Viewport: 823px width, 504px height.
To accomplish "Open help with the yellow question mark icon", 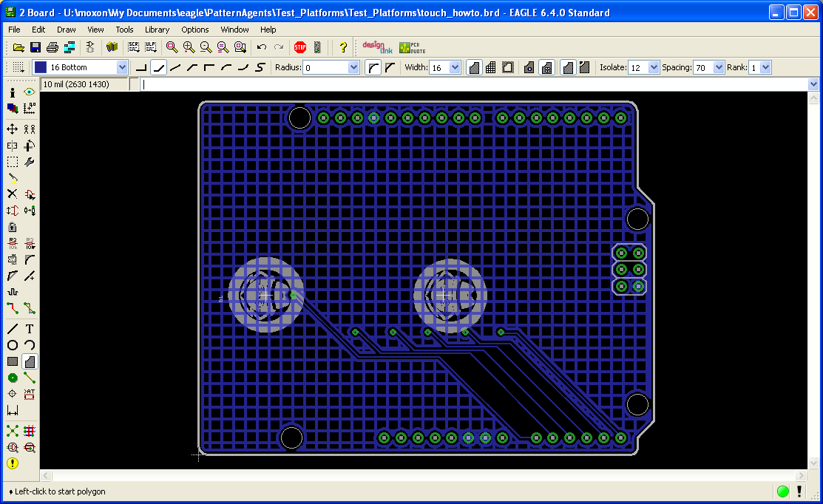I will [343, 48].
